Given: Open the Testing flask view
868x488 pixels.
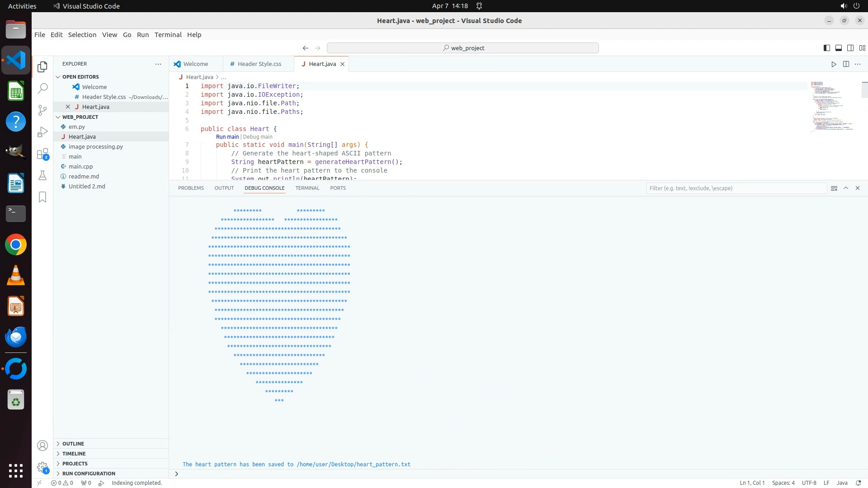Looking at the screenshot, I should pos(42,175).
